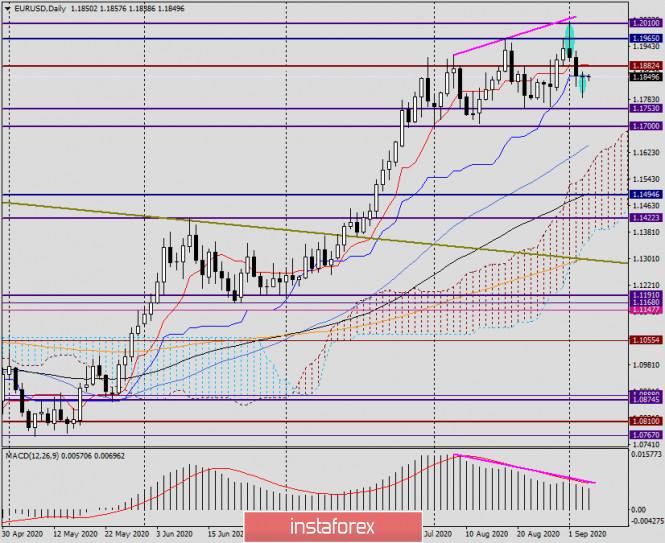Select the 1.08100 level label
This screenshot has height=543, width=665.
(645, 421)
